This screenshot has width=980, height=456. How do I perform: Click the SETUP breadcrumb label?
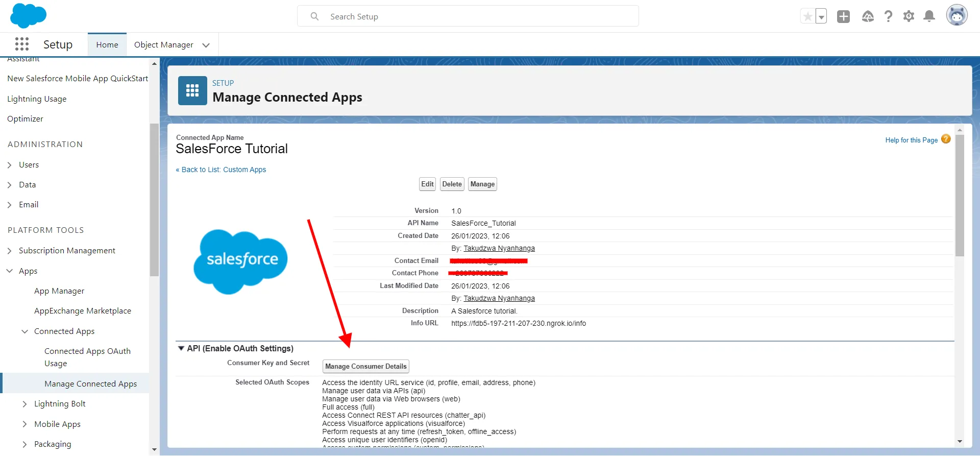pos(223,83)
